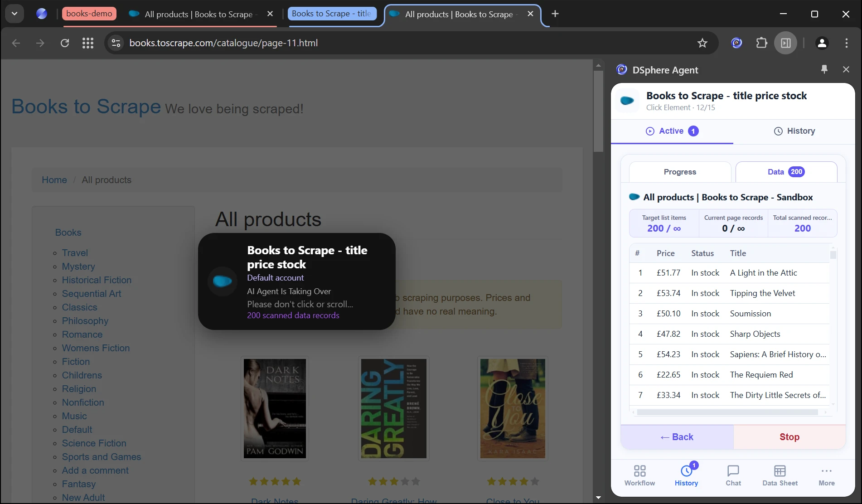
Task: Open the Workflow section in bottom nav
Action: (x=639, y=475)
